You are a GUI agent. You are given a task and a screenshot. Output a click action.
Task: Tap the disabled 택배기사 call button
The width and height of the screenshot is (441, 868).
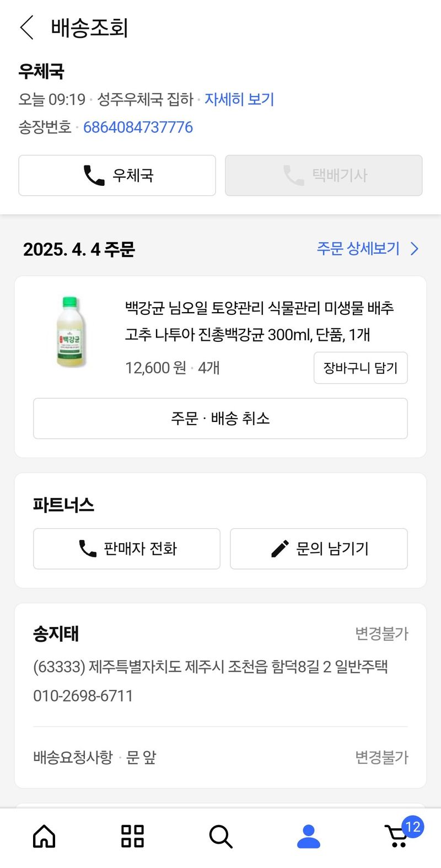tap(324, 175)
